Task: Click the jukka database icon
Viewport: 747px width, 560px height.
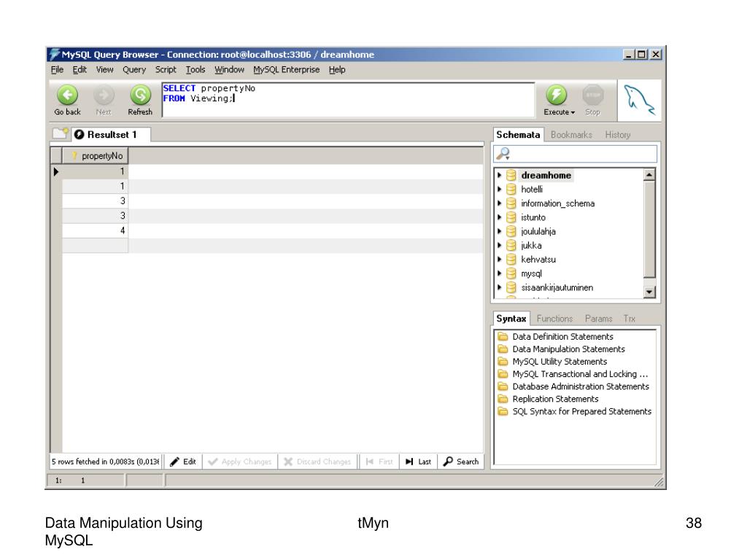Action: (x=511, y=245)
